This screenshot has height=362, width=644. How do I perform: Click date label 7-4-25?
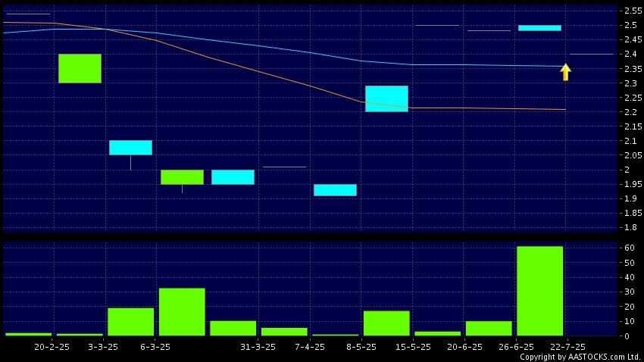coord(310,347)
